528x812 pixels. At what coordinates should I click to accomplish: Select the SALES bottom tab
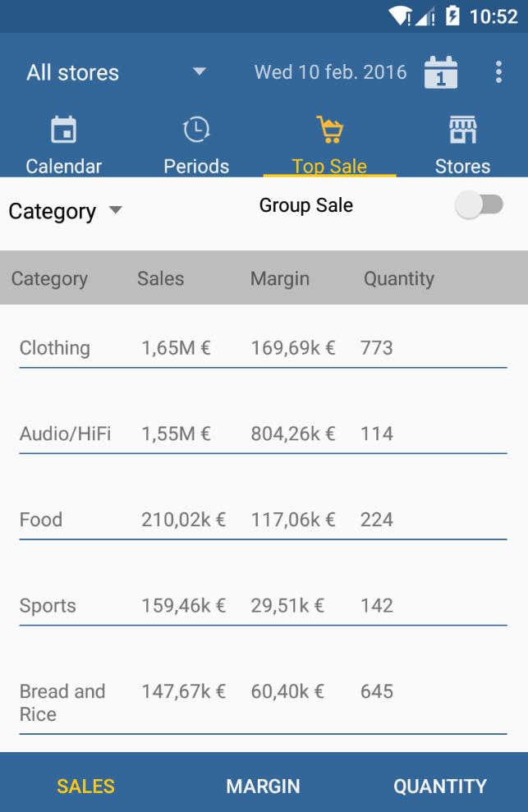(x=86, y=786)
